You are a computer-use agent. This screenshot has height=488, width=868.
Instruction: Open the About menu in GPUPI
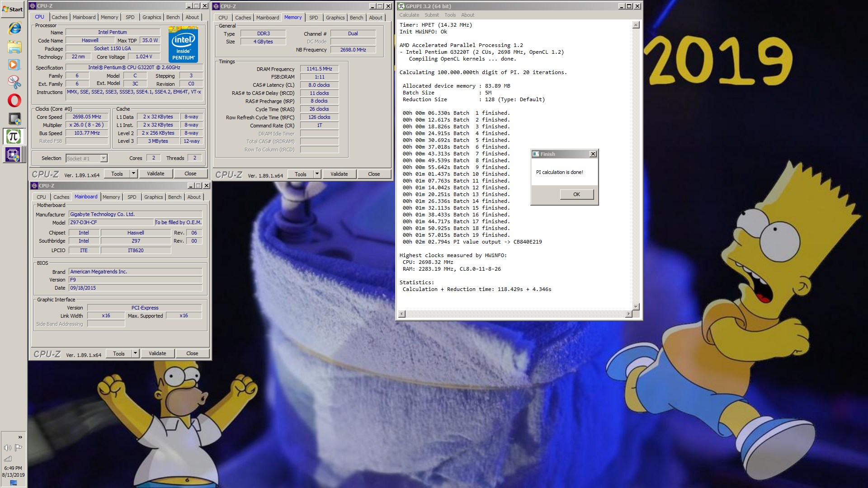click(468, 15)
